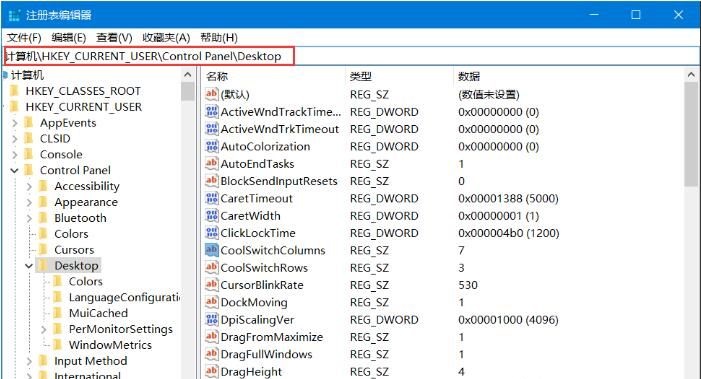Click the string icon of CursorBlinkRate

click(x=211, y=285)
